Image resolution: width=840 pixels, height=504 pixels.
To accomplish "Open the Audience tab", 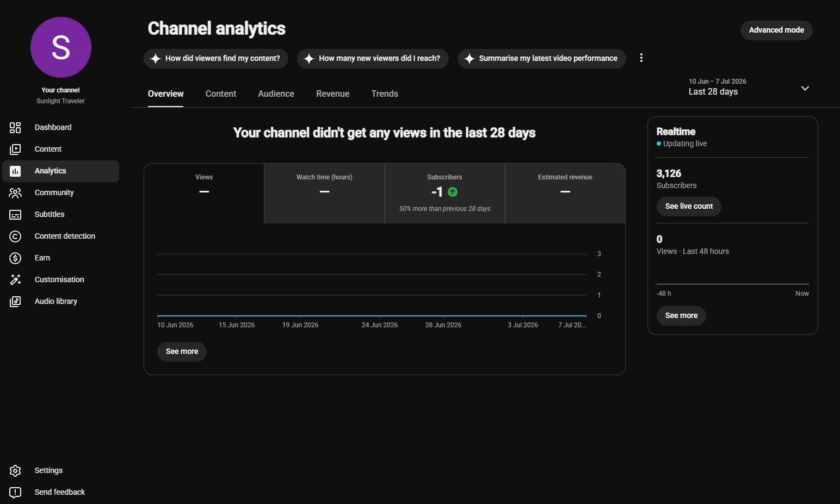I will 276,94.
